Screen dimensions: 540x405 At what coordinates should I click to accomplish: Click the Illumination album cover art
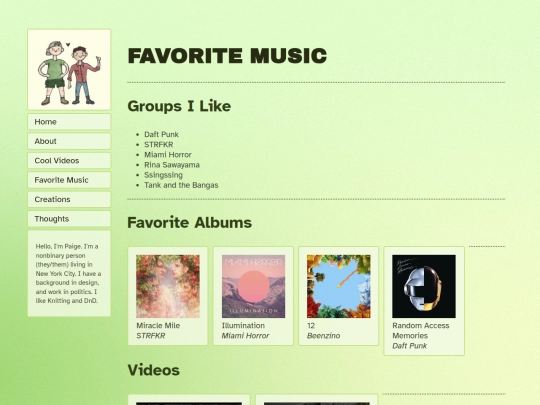point(253,286)
